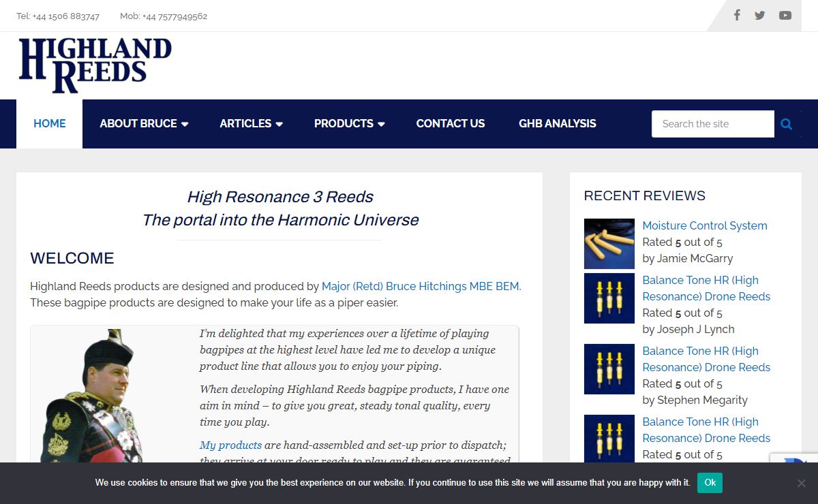Click the Recent Reviews heading
Viewport: 818px width, 504px height.
(645, 196)
